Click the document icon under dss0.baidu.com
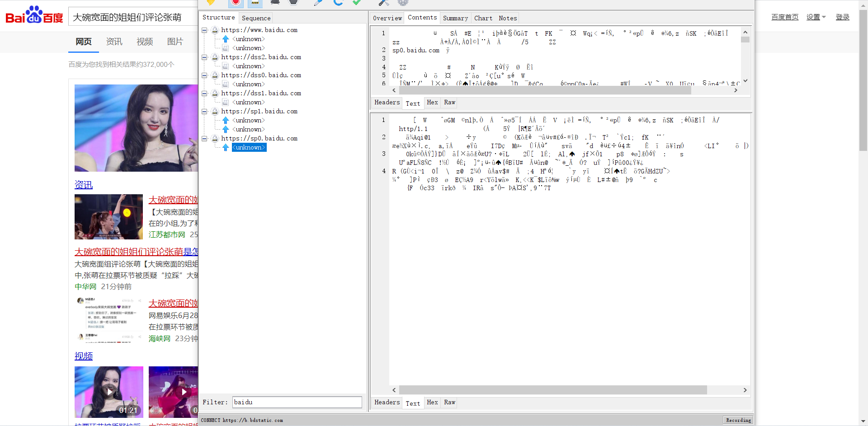This screenshot has height=426, width=868. (226, 84)
